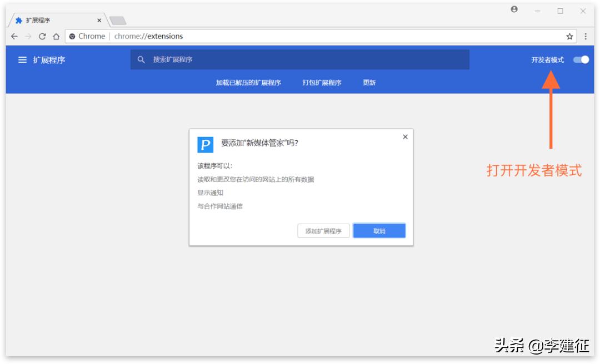Click the home icon in toolbar
This screenshot has height=364, width=600.
tap(56, 36)
